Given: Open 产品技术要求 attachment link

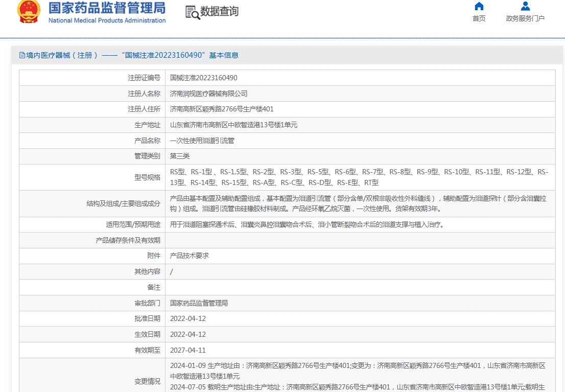Looking at the screenshot, I should [x=190, y=256].
